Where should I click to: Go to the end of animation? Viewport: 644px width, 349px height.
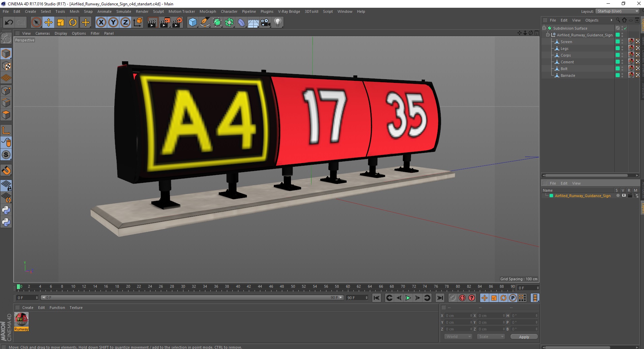440,298
